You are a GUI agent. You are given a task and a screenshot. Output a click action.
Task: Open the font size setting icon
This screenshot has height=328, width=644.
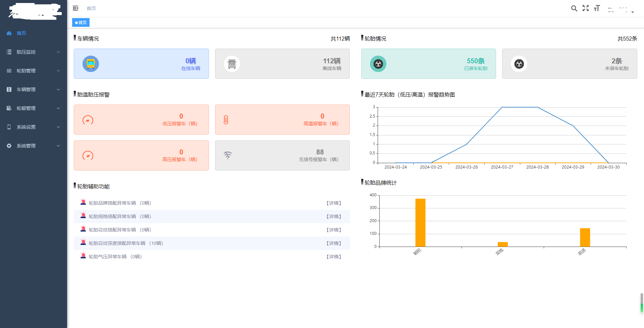click(x=597, y=8)
